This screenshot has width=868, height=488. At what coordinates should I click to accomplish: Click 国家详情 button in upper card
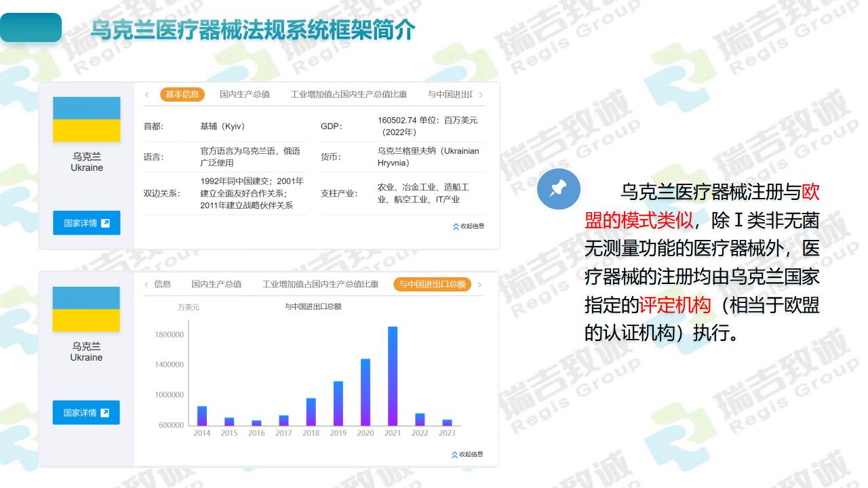click(x=87, y=223)
